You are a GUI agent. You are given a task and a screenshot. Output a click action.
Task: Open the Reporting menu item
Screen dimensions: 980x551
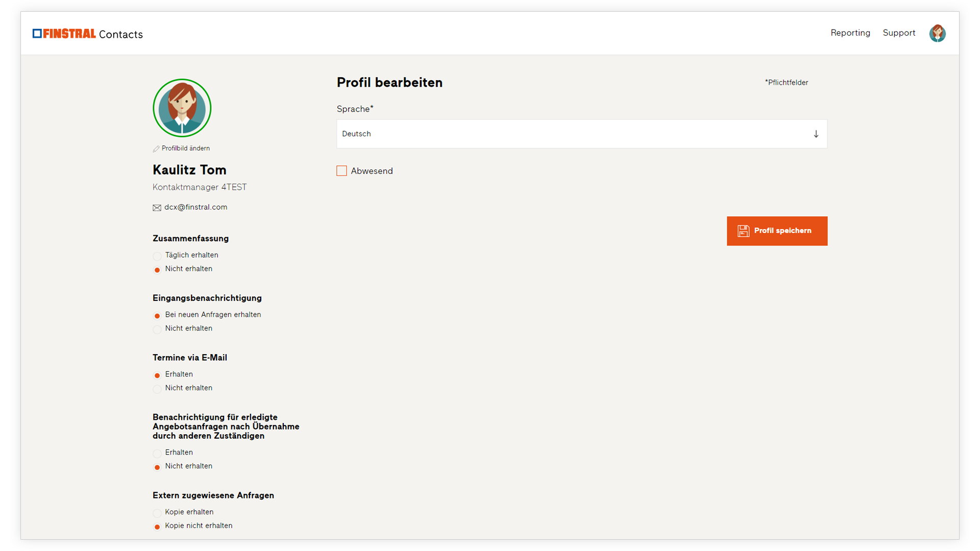pyautogui.click(x=850, y=33)
